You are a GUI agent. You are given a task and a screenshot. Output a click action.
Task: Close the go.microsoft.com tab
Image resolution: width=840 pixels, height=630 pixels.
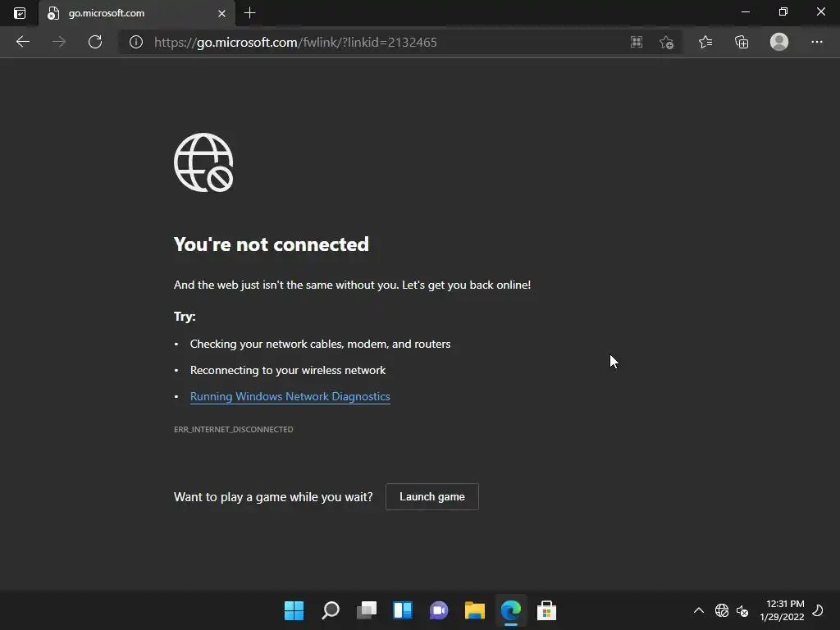coord(221,13)
